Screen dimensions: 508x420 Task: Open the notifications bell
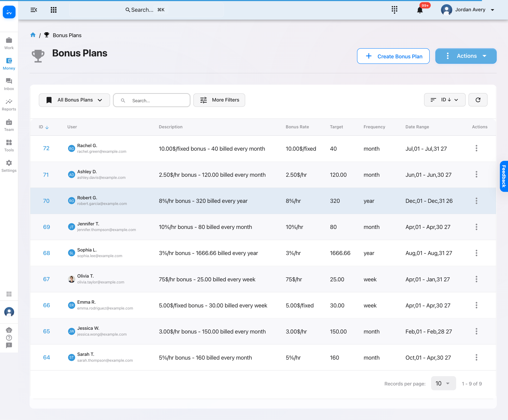click(420, 10)
